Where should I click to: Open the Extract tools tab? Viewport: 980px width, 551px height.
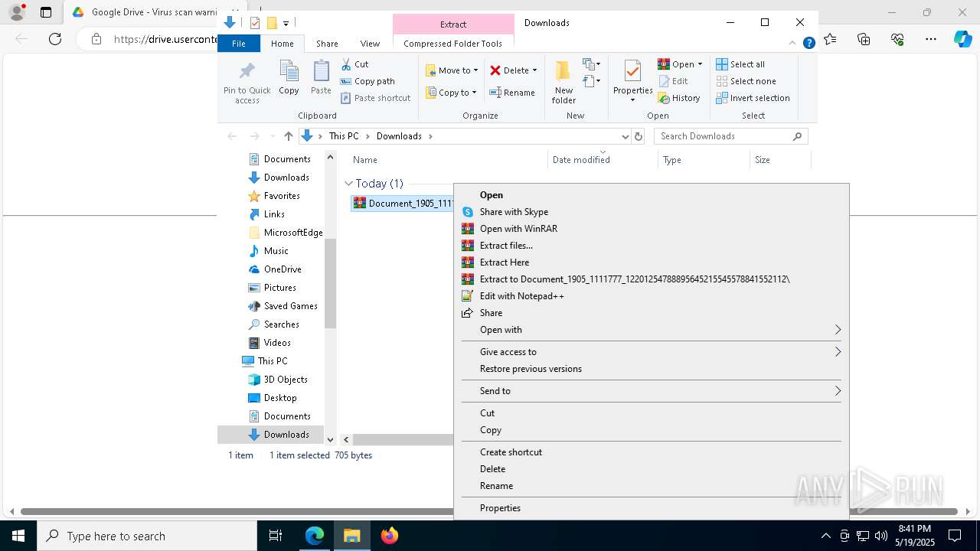[453, 24]
